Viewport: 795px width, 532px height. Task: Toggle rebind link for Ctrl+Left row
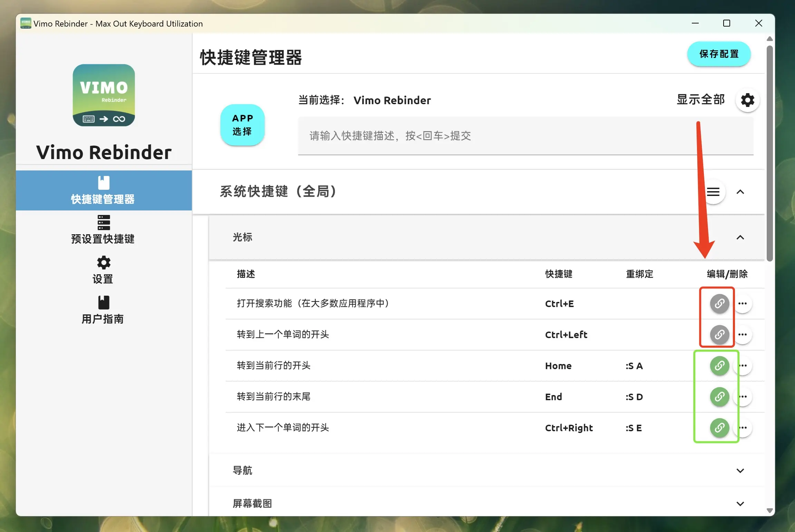pos(719,335)
